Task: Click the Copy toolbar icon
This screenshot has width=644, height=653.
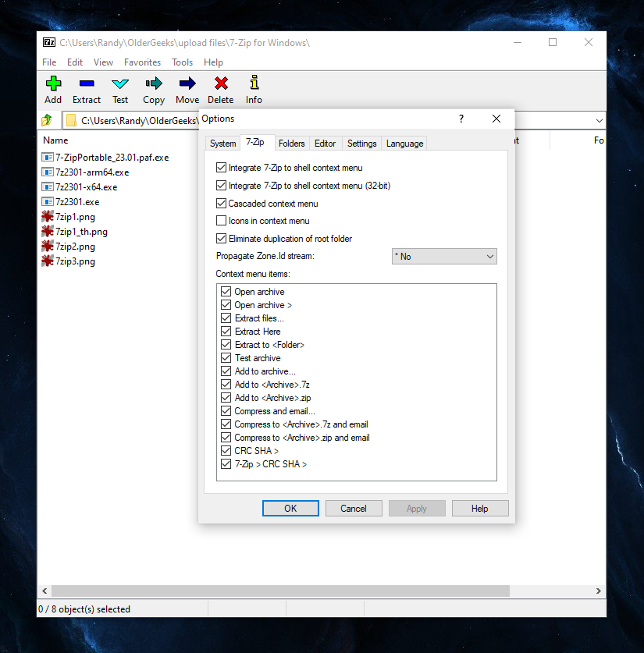Action: pos(154,83)
